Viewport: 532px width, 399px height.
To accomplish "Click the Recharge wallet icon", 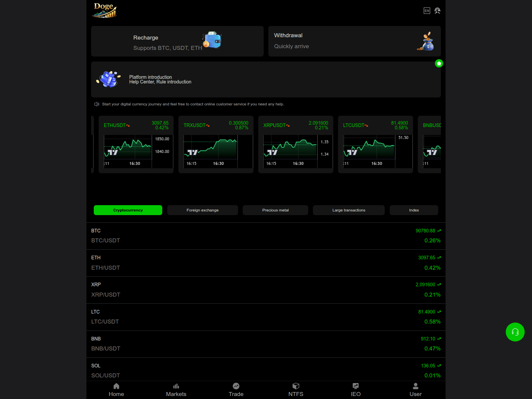I will tap(212, 40).
